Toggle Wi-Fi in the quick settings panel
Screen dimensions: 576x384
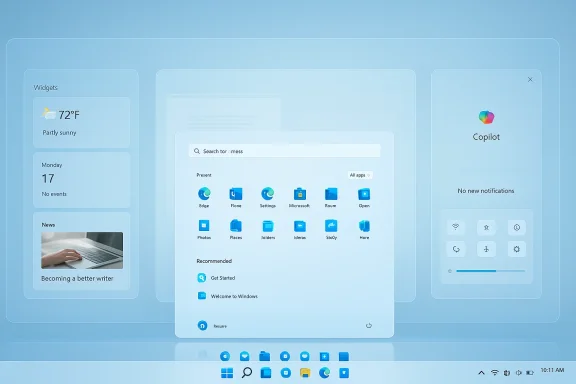coord(456,227)
